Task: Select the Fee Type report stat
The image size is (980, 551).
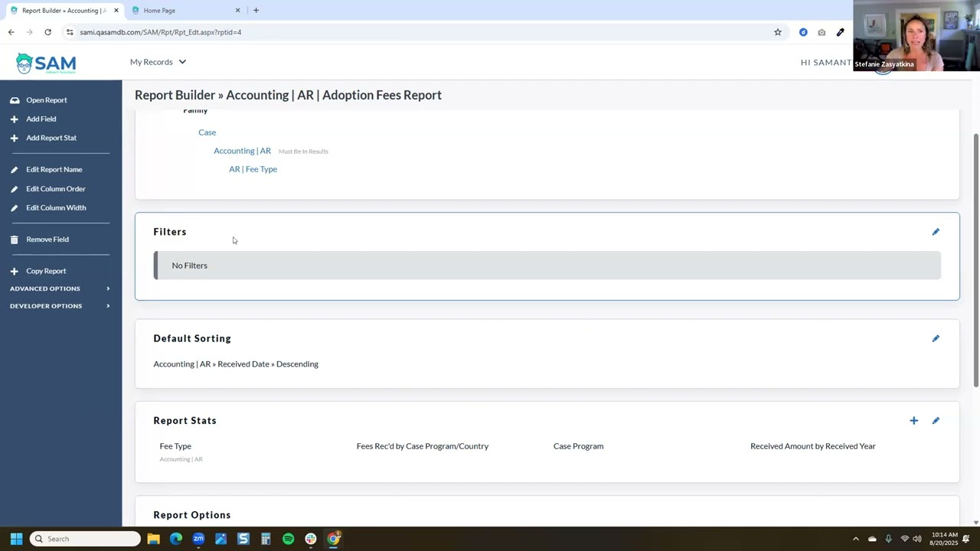Action: click(175, 446)
